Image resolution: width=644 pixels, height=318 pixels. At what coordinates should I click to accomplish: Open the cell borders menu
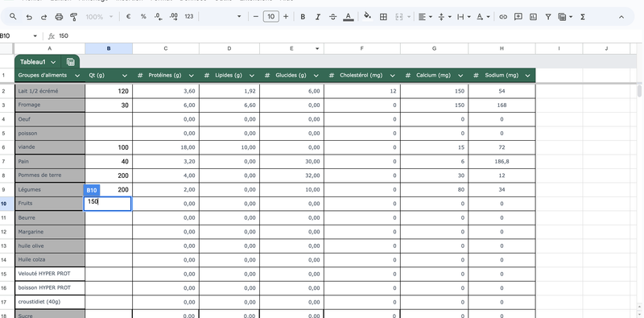[x=383, y=17]
